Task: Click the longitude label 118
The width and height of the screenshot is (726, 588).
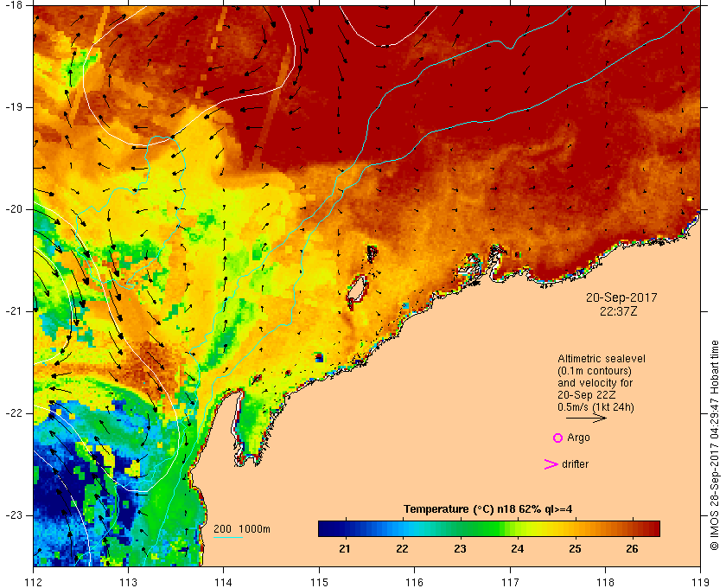Action: [605, 581]
